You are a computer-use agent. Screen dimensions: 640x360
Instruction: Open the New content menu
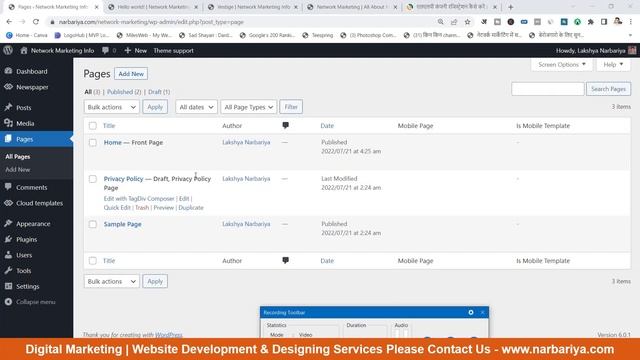pyautogui.click(x=136, y=51)
